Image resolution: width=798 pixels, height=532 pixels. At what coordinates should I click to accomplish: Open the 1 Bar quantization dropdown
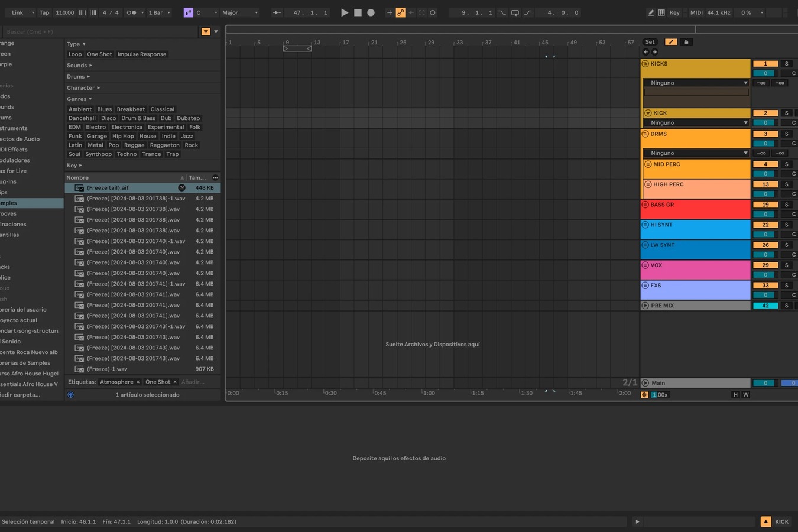pyautogui.click(x=160, y=12)
